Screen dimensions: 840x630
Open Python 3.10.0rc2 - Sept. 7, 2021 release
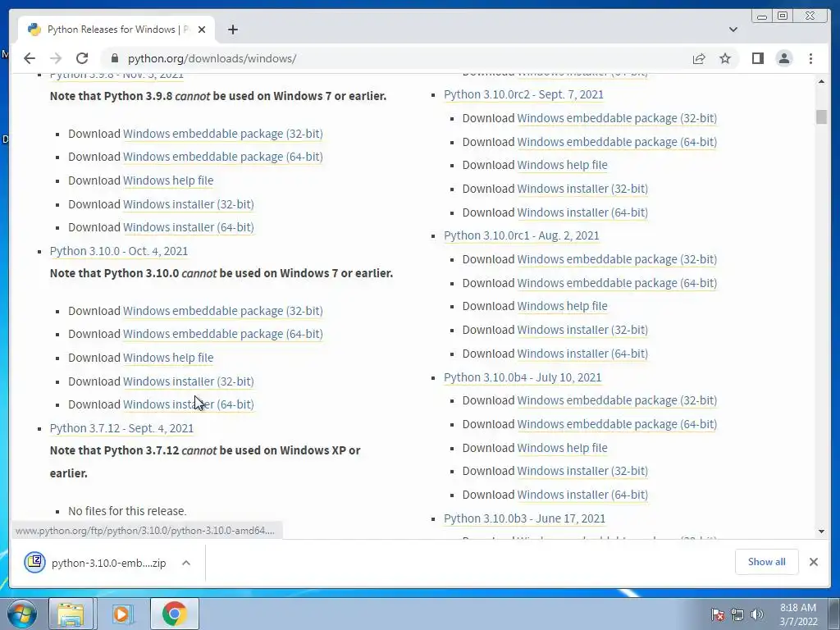(x=523, y=94)
